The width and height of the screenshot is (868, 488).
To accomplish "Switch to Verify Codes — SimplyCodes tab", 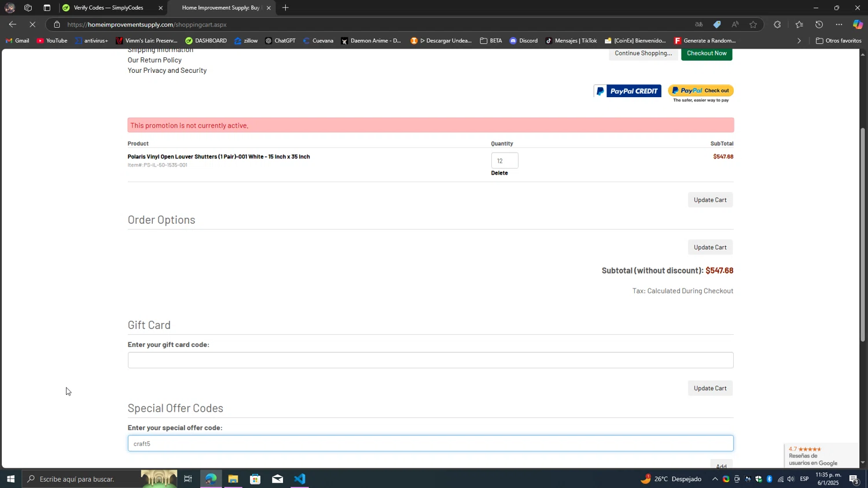I will coord(108,8).
